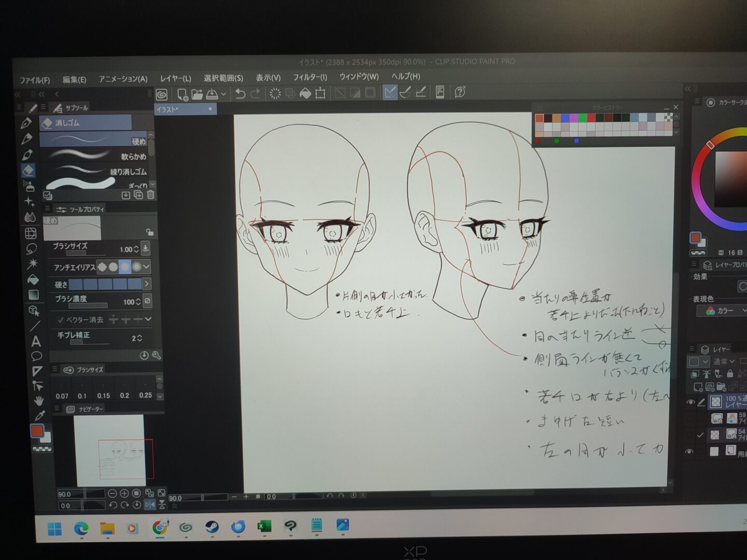Click the orange foreground color swatch
The height and width of the screenshot is (560, 747).
(x=36, y=430)
